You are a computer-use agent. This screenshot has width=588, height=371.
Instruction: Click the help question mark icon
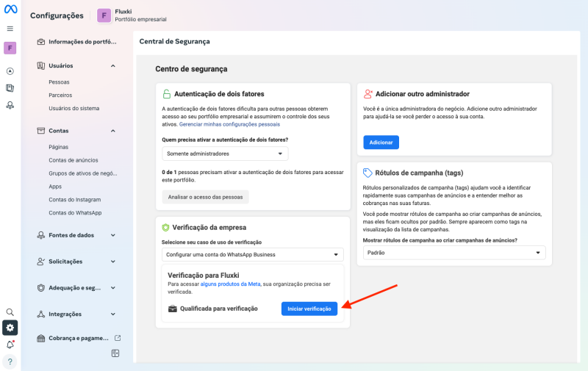pyautogui.click(x=10, y=361)
